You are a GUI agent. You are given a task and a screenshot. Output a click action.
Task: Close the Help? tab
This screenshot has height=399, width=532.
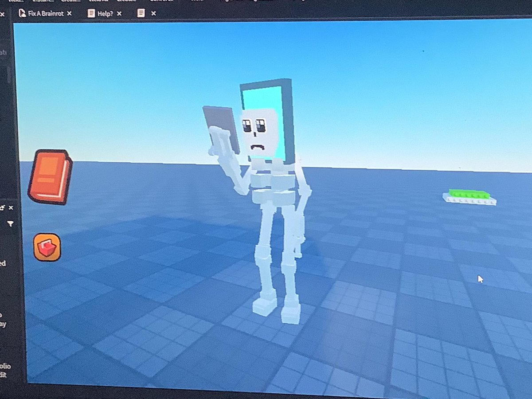[118, 14]
